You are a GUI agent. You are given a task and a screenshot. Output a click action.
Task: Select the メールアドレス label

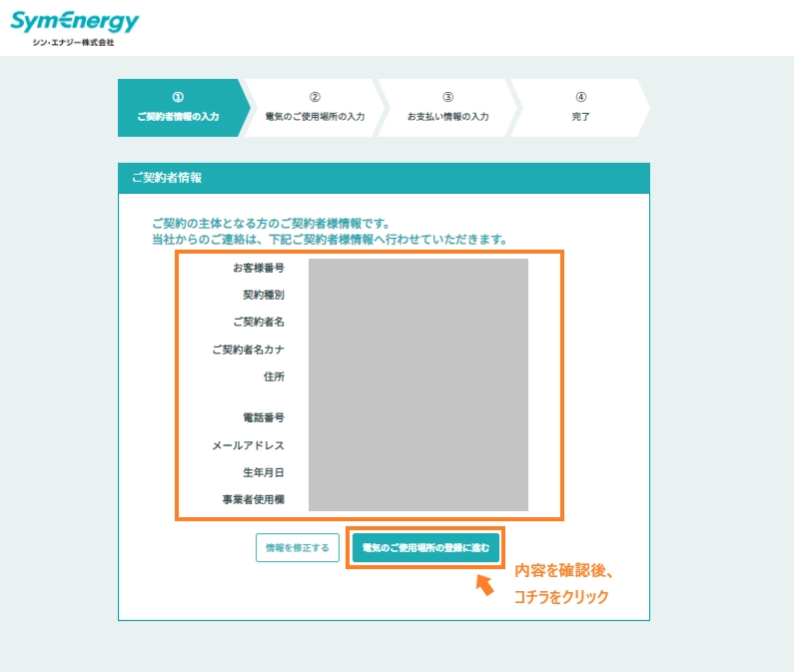point(249,445)
